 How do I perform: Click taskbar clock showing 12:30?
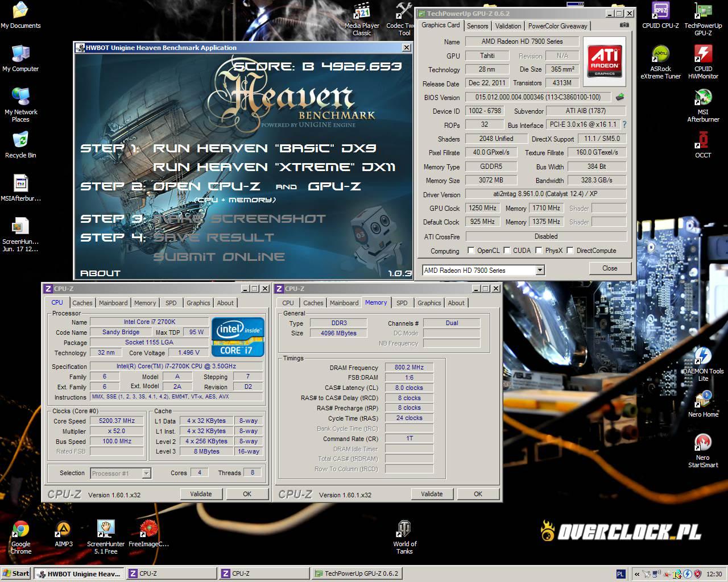pyautogui.click(x=714, y=574)
